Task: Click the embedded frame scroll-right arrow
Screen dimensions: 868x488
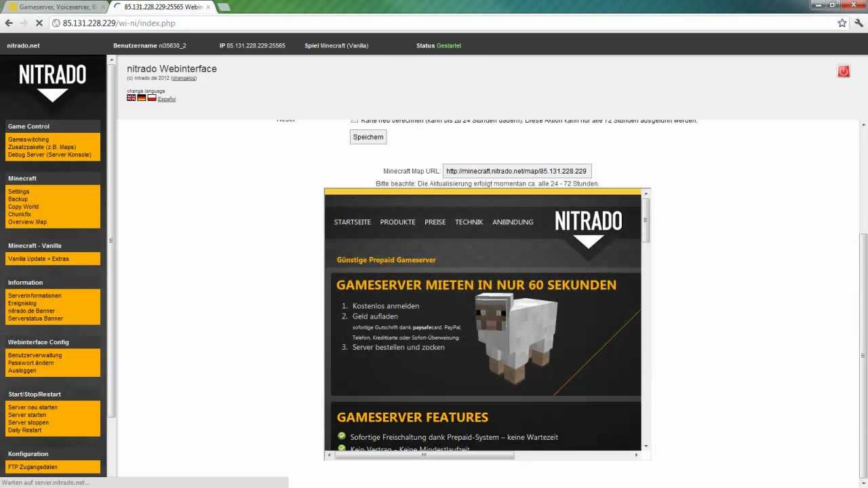Action: pos(637,455)
